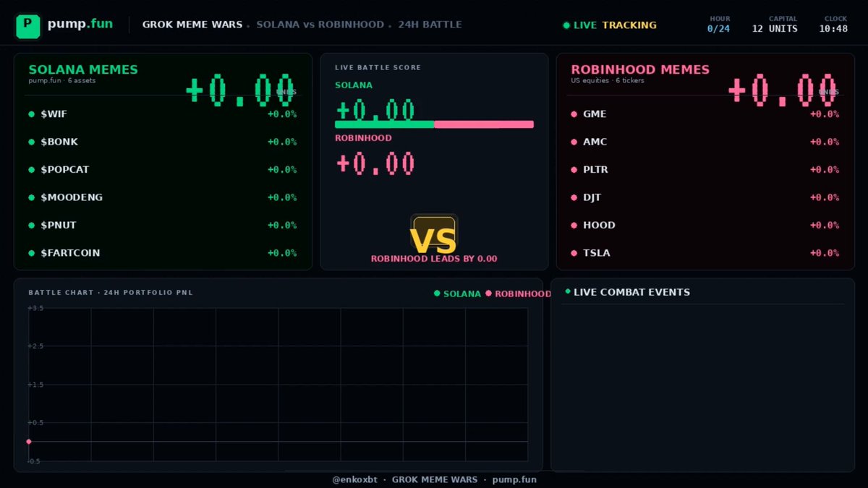Click the pump.fun brand name in header

pos(80,24)
